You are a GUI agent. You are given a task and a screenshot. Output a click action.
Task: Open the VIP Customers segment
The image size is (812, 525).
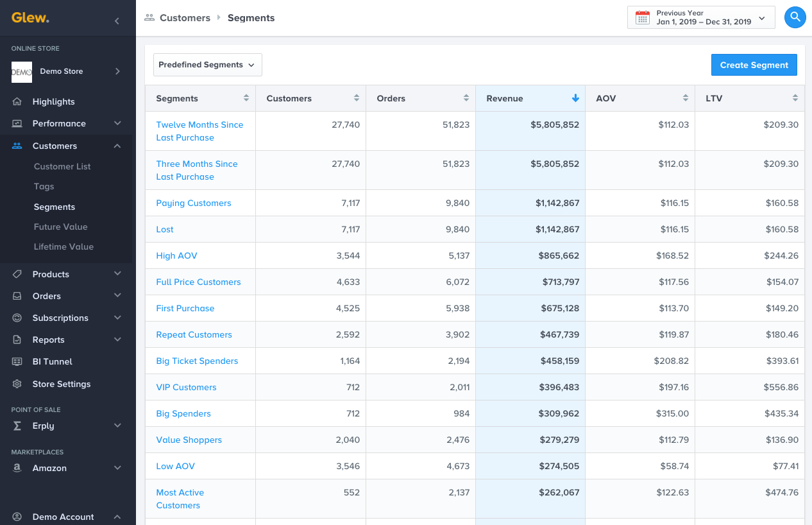[187, 387]
